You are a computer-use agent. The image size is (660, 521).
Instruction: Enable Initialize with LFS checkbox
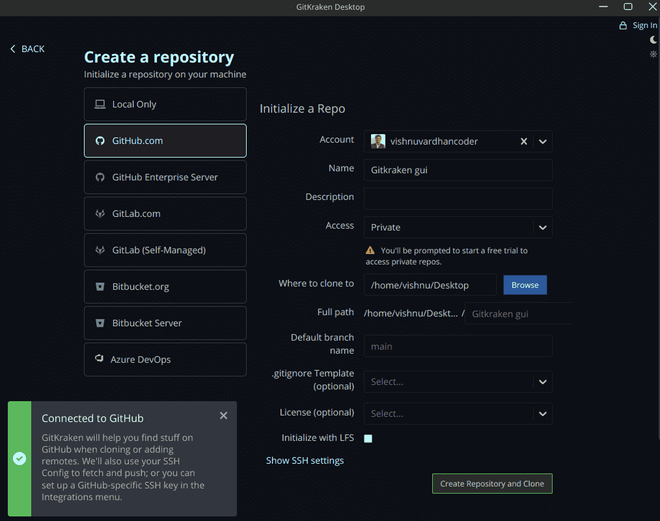click(368, 438)
